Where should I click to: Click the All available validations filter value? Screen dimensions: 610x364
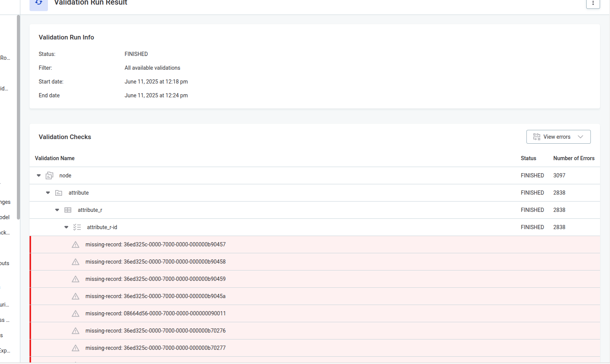click(x=152, y=68)
